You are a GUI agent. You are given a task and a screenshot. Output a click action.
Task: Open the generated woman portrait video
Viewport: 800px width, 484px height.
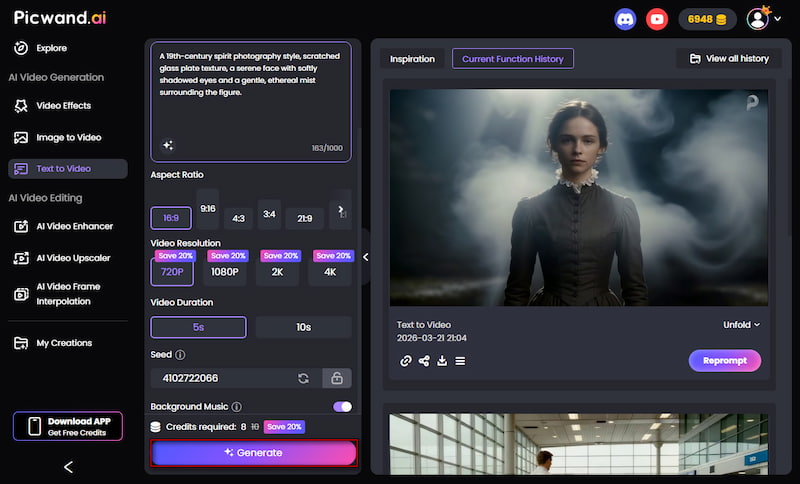coord(579,198)
